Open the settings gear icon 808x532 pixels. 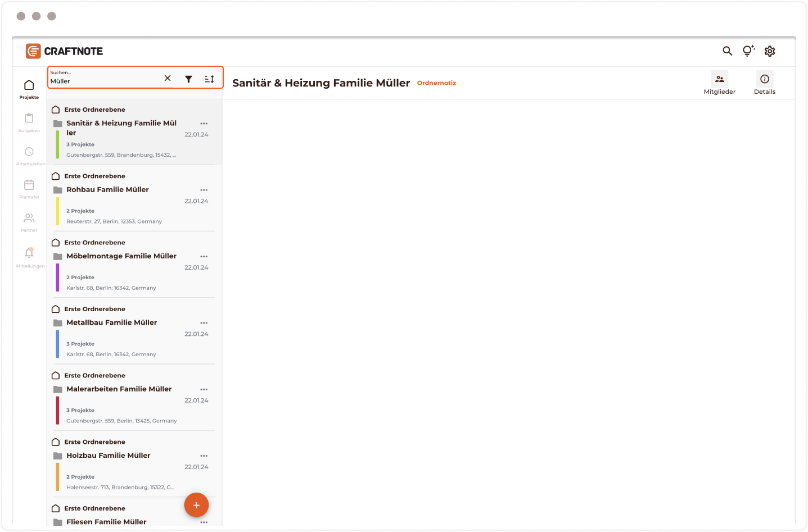(770, 51)
